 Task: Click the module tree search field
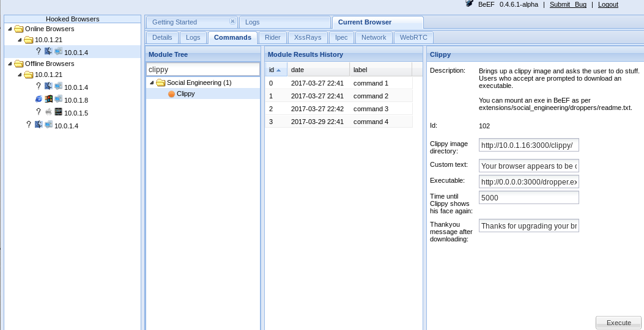pos(203,70)
